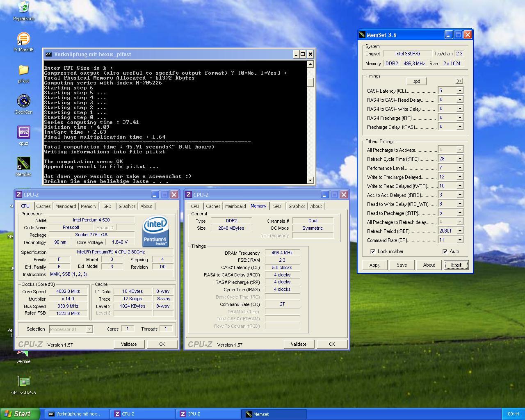Switch to Graphics tab in left CPU-Z window

pos(127,206)
